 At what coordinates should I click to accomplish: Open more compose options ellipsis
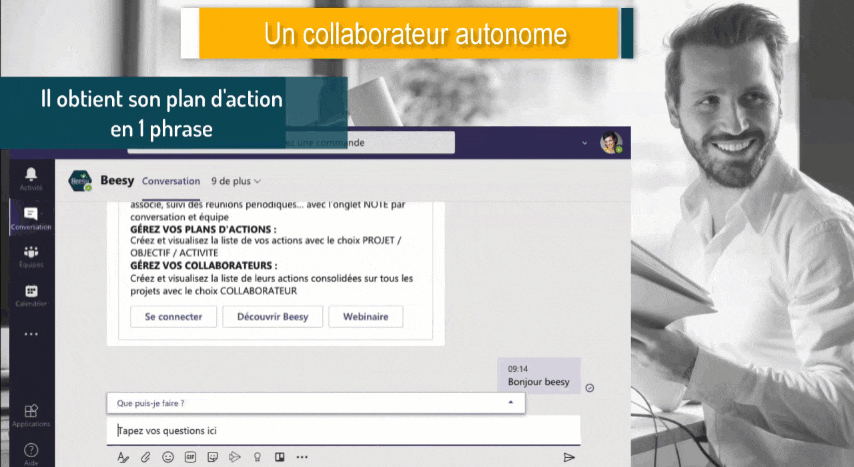click(302, 457)
